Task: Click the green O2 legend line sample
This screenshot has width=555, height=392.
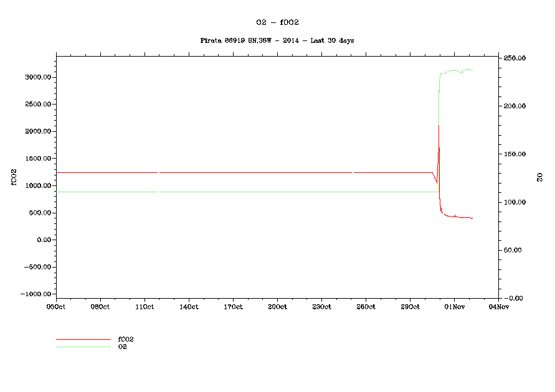Action: (x=83, y=347)
